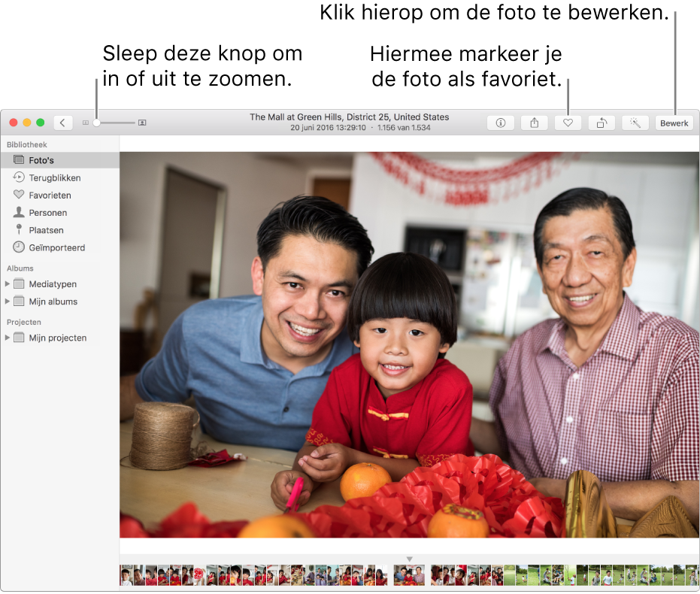
Task: Go back using the back arrow button
Action: pyautogui.click(x=63, y=123)
